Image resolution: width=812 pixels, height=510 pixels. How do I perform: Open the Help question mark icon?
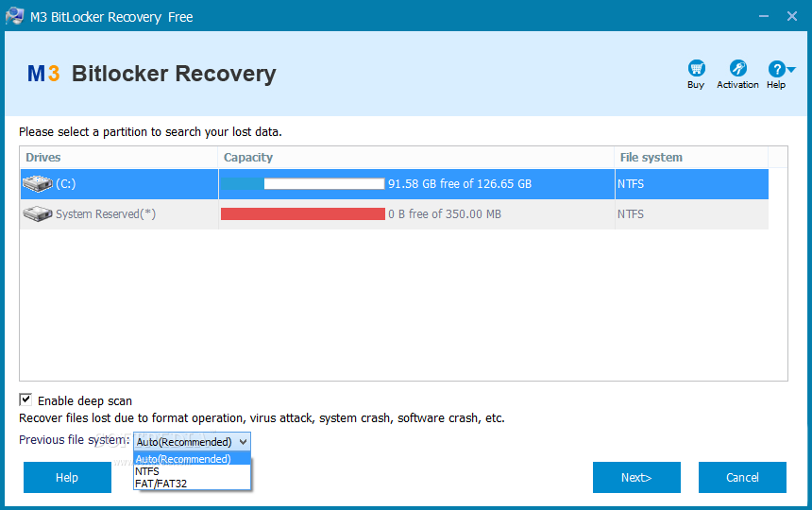[x=776, y=68]
